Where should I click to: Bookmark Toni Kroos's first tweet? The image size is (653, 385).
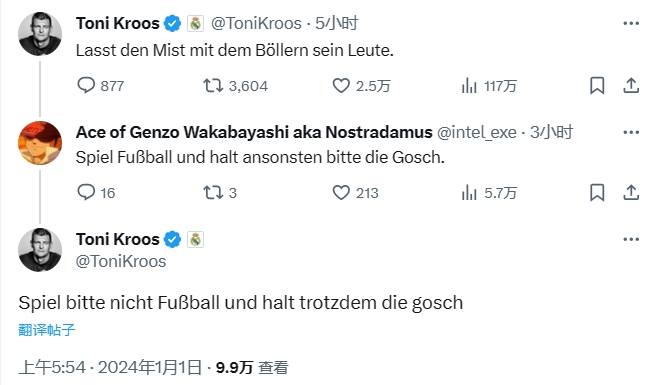[597, 85]
